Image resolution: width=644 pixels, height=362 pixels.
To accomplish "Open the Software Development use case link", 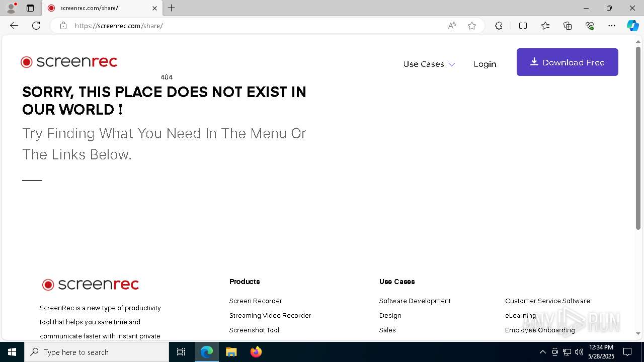I will (x=415, y=301).
